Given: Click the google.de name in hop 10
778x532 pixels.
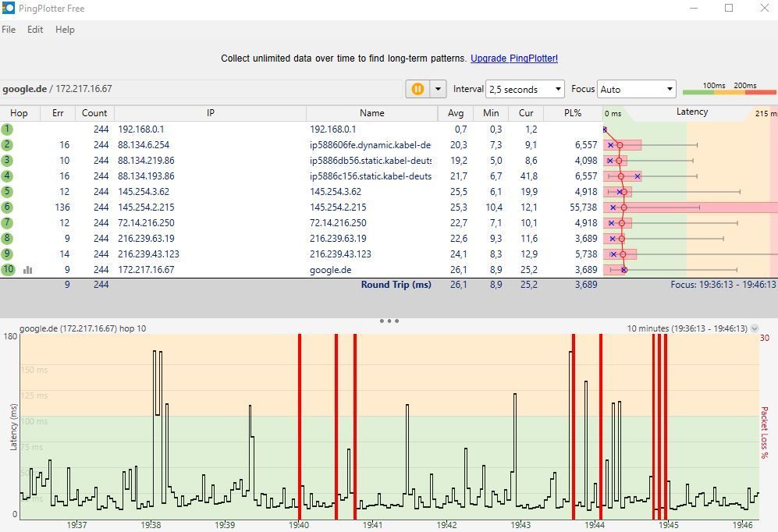Looking at the screenshot, I should (330, 270).
